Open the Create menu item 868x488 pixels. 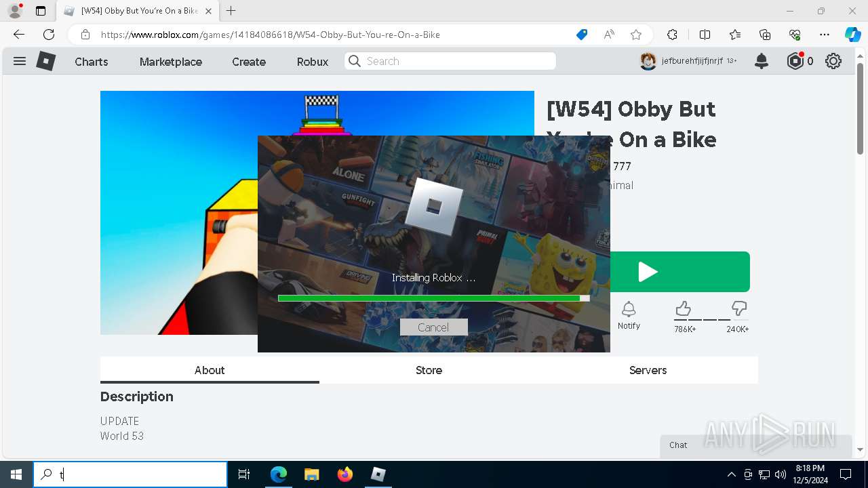[249, 61]
